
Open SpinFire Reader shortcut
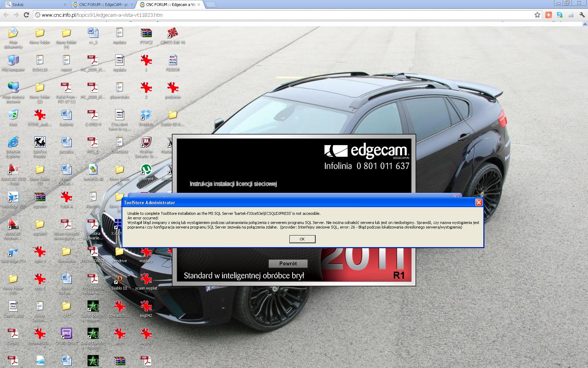(40, 147)
